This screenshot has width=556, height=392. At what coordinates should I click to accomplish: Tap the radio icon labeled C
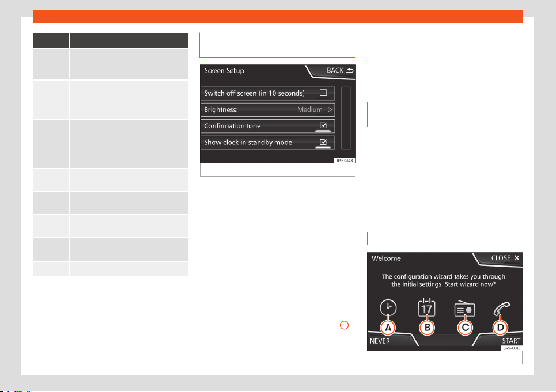coord(464,309)
